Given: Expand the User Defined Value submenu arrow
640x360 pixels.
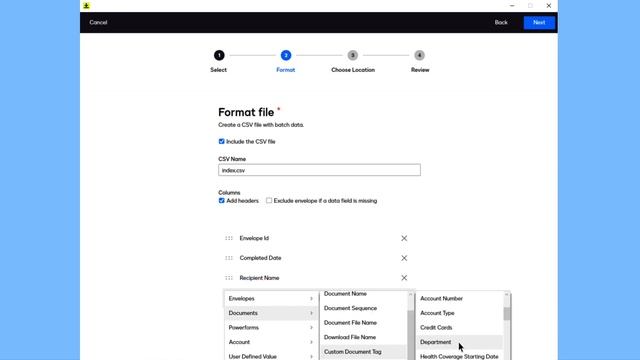Looking at the screenshot, I should pos(311,357).
